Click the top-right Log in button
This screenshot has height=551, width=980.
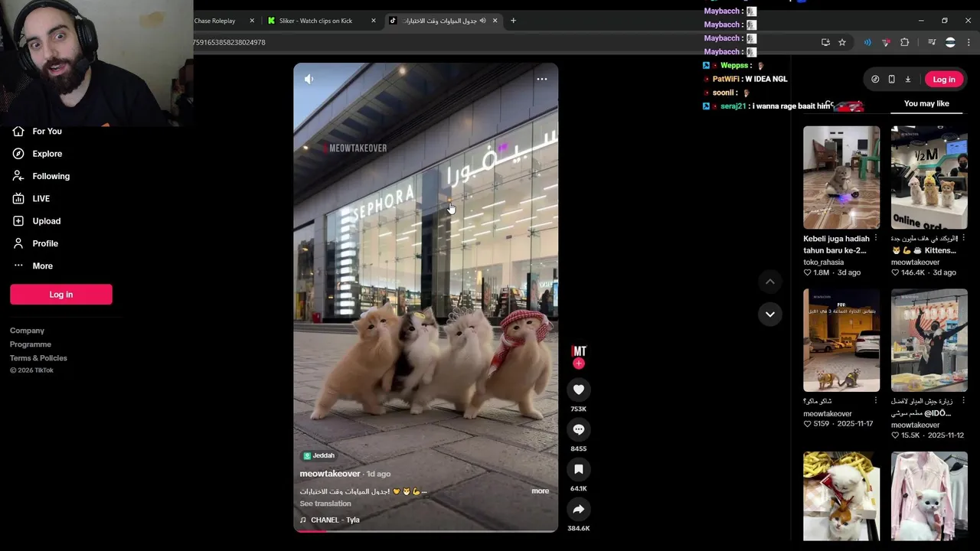click(x=944, y=80)
